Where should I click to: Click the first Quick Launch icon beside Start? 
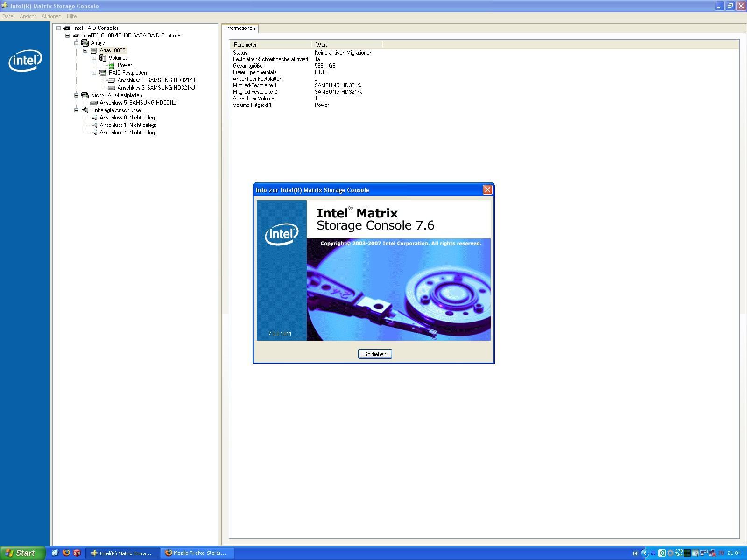pos(55,553)
